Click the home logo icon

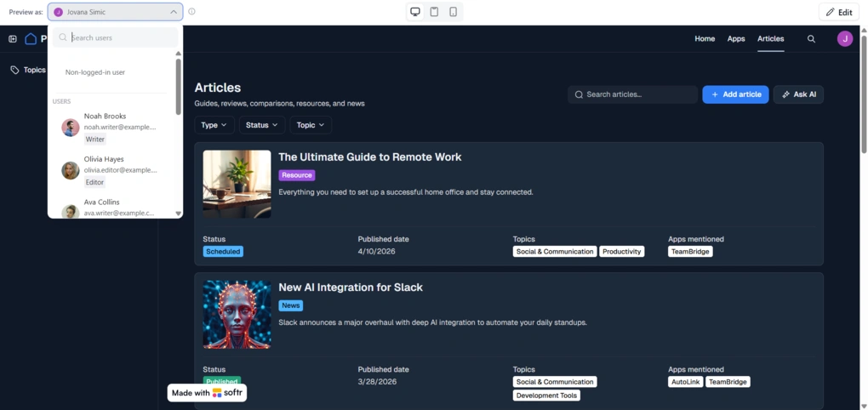coord(31,39)
